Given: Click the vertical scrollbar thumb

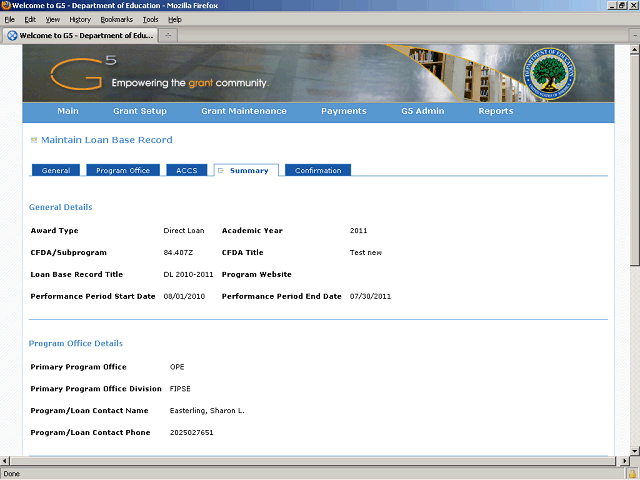Looking at the screenshot, I should [x=634, y=160].
